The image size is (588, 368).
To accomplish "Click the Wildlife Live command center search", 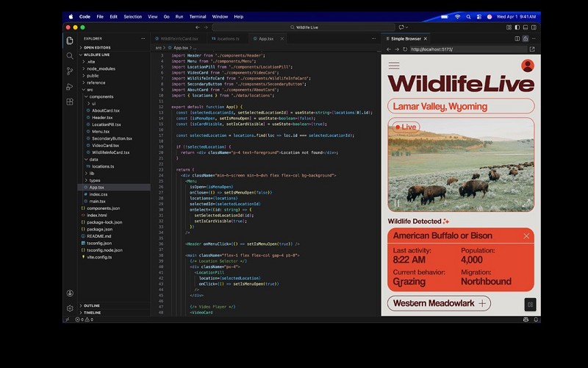I will tap(304, 27).
